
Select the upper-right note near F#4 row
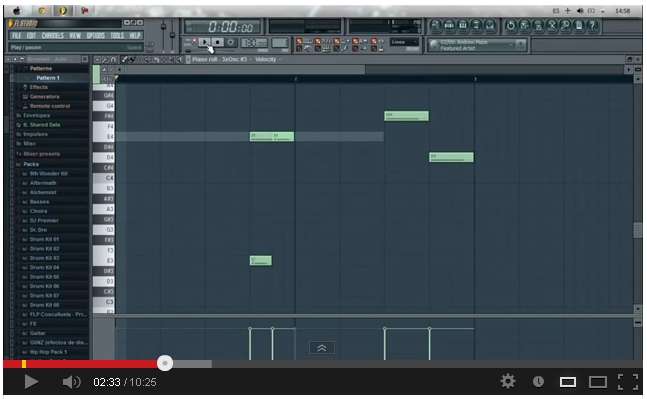point(406,116)
